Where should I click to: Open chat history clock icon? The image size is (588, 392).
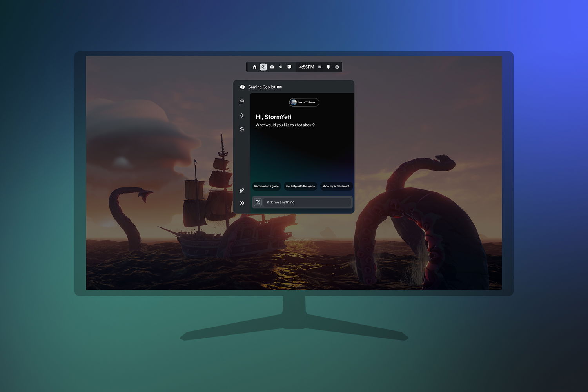[242, 129]
